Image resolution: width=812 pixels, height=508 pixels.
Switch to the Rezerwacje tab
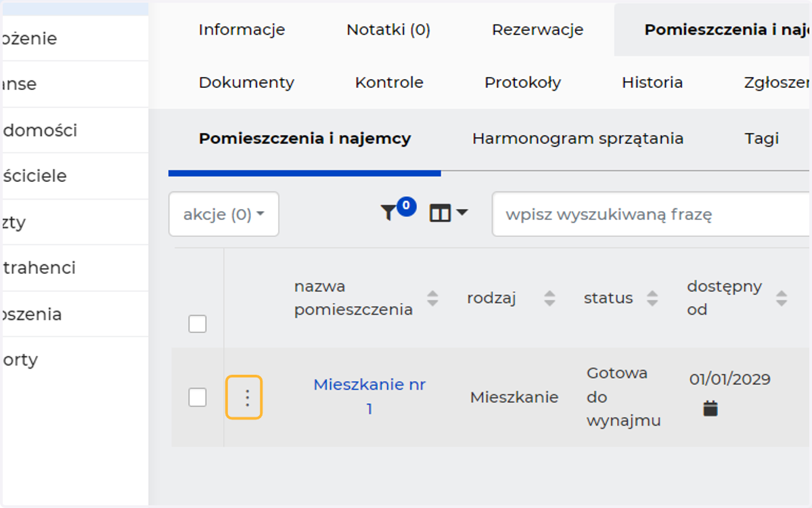click(537, 30)
